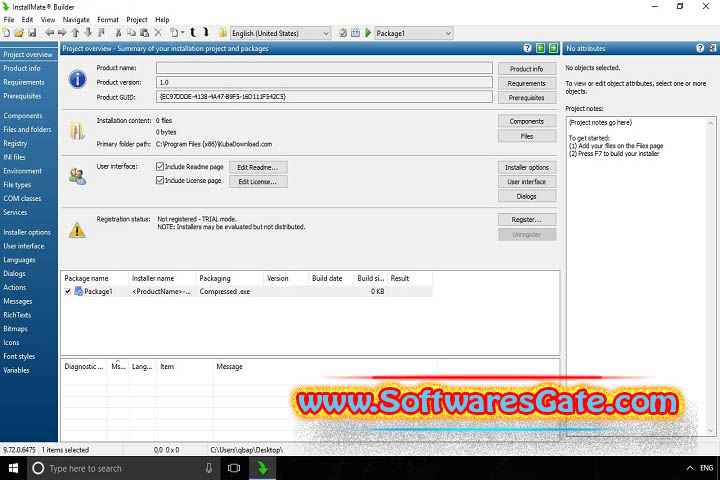Click the Packaging column header
Image resolution: width=720 pixels, height=480 pixels.
230,278
